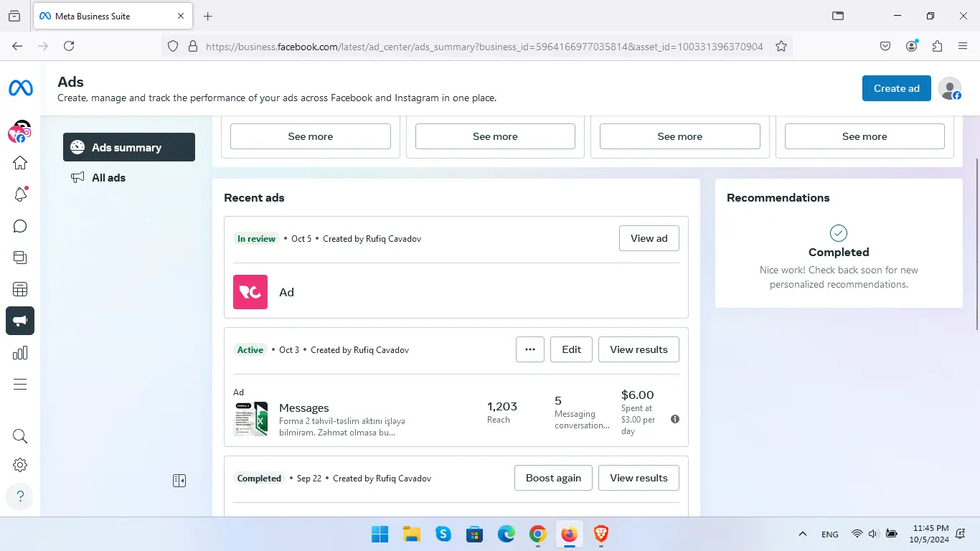Click the pink Ad logo thumbnail
This screenshot has width=980, height=551.
click(x=250, y=292)
